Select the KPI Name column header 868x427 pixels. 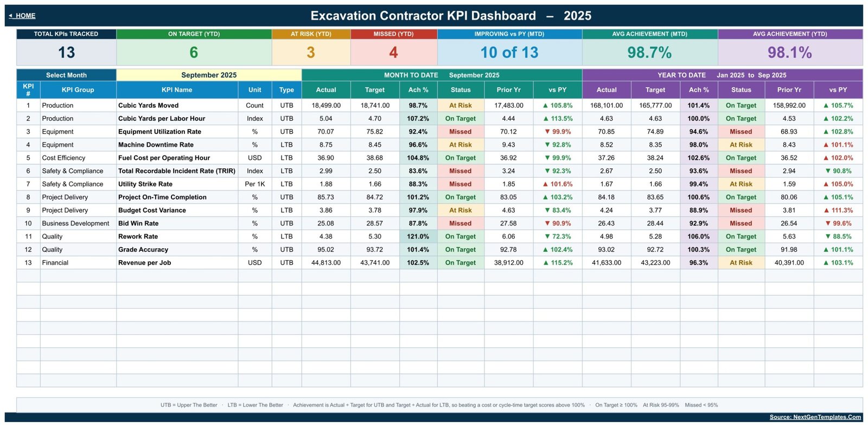(x=177, y=90)
